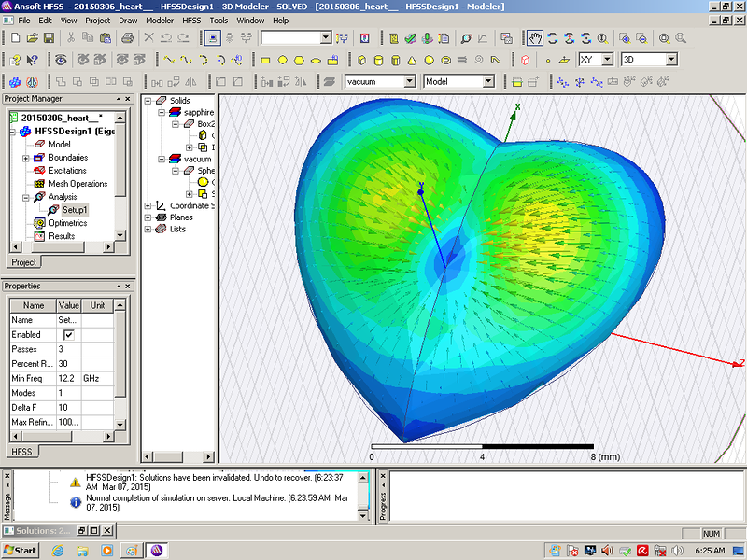Select the Pan hand tool
This screenshot has height=560, width=747.
pyautogui.click(x=534, y=38)
